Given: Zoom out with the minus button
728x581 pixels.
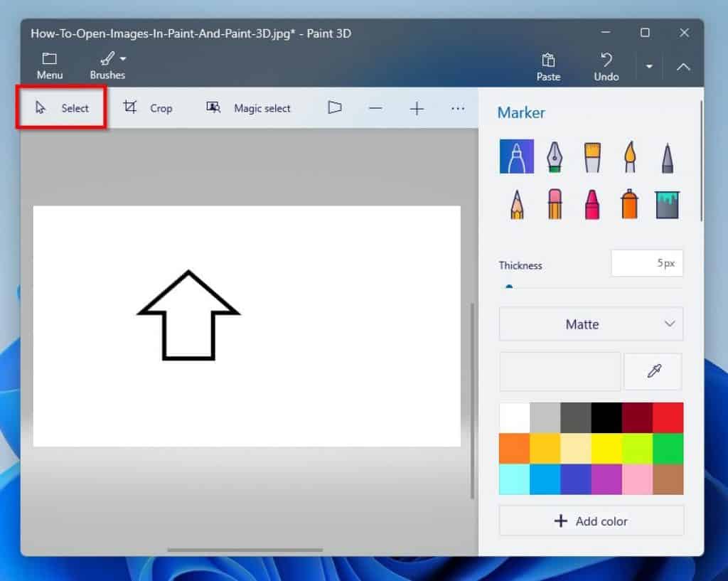Looking at the screenshot, I should click(x=375, y=108).
